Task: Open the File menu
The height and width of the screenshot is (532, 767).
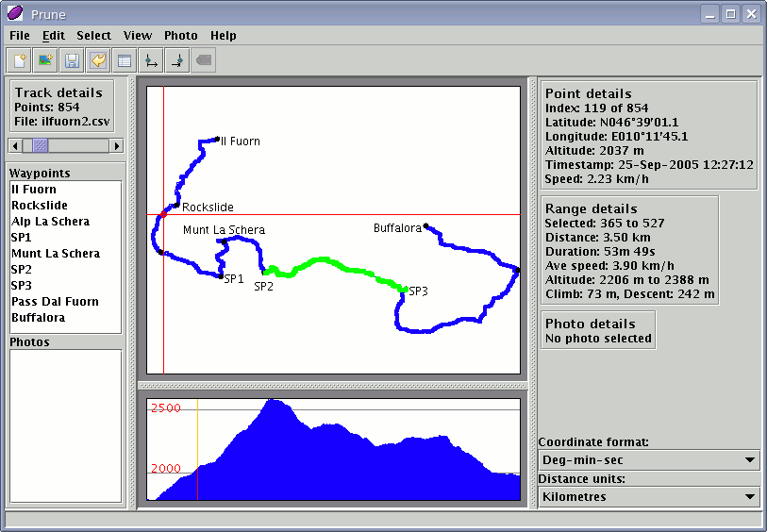Action: [20, 35]
